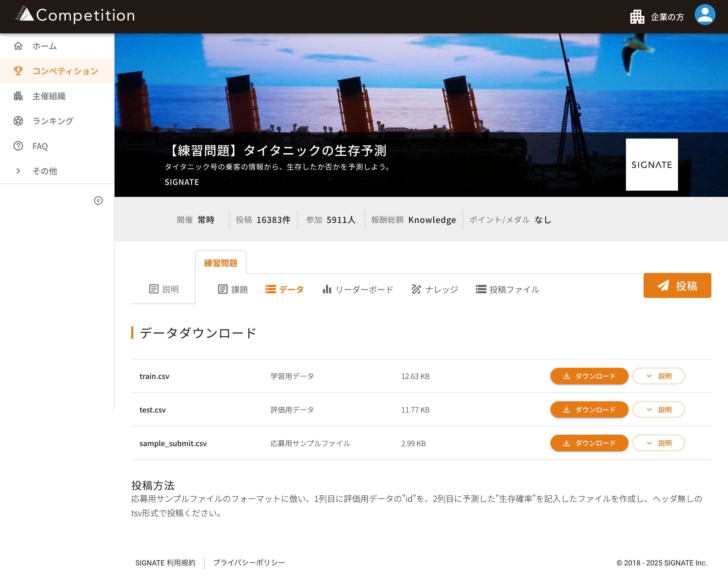
Task: Click the SIGNATE organizer logo thumbnail
Action: tap(651, 165)
